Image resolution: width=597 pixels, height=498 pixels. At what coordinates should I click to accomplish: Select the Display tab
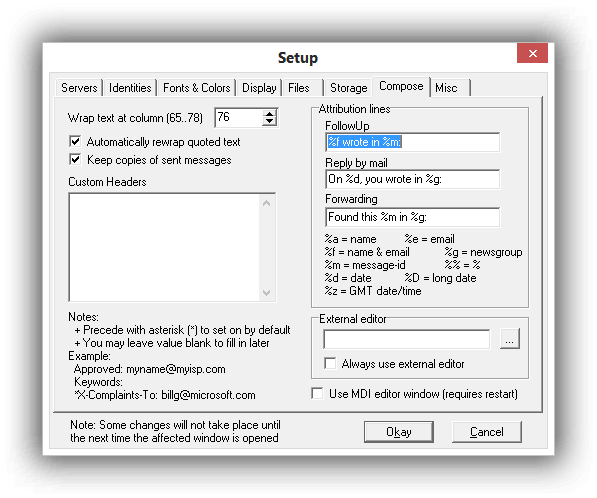[259, 88]
